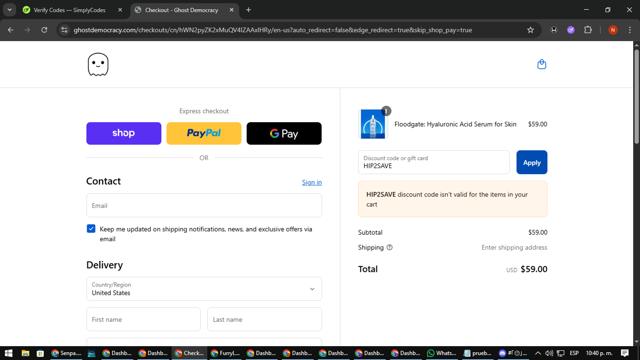640x360 pixels.
Task: Click the Shipping help question mark icon
Action: pyautogui.click(x=389, y=247)
